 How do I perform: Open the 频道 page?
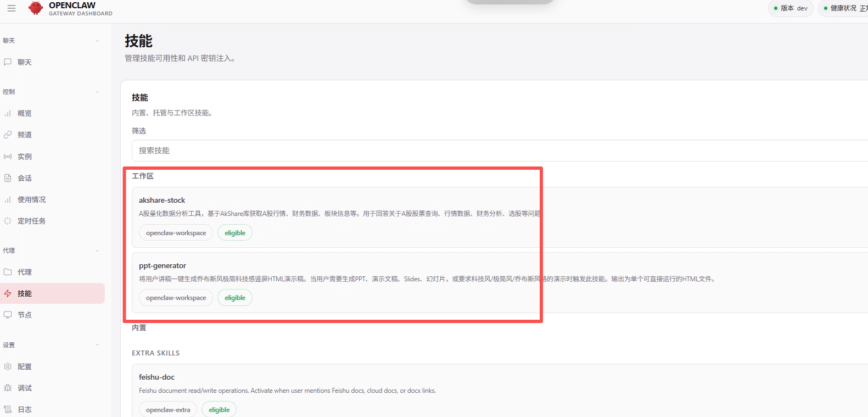pyautogui.click(x=52, y=135)
